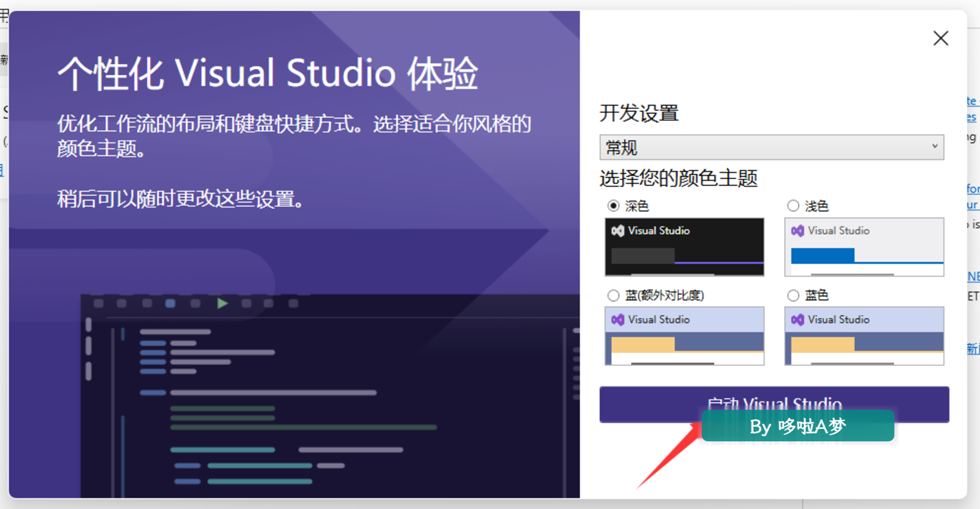Click the 开发设置 section label
Screen dimensions: 980x509
tap(639, 113)
